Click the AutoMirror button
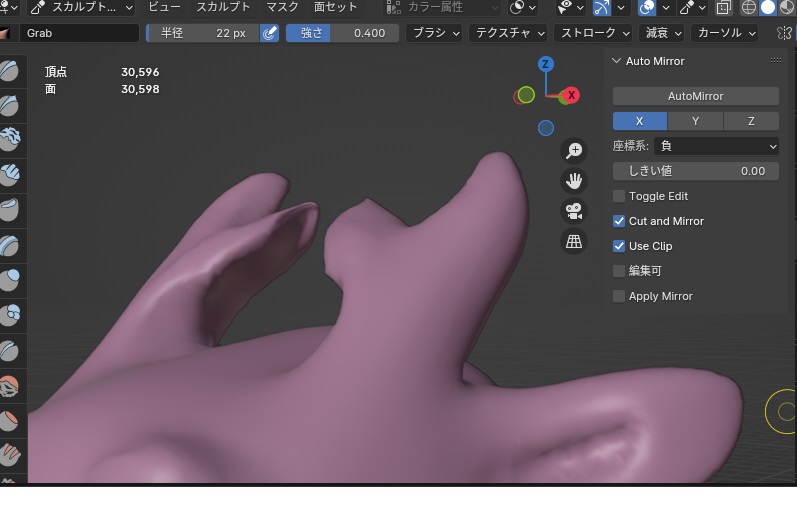797x512 pixels. (695, 96)
